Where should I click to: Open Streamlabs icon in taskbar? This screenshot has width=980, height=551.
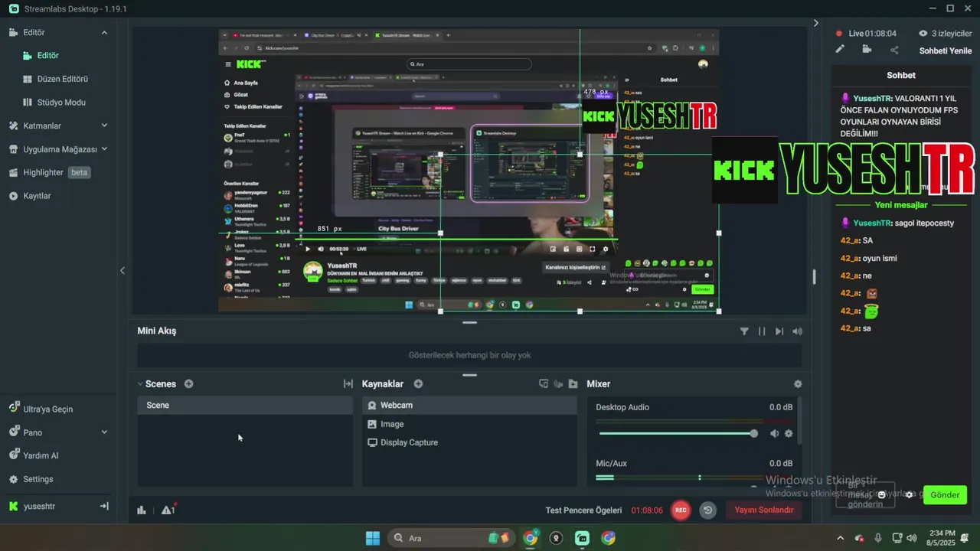point(583,538)
